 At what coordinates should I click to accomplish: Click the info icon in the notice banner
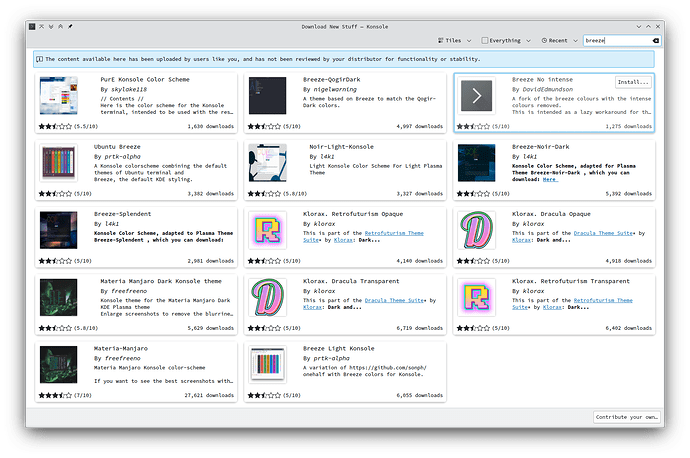(x=40, y=59)
